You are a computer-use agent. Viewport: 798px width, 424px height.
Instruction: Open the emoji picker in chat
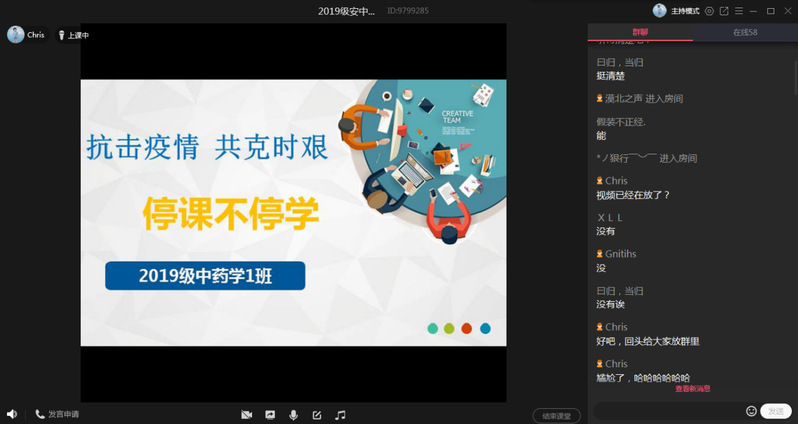pos(751,411)
